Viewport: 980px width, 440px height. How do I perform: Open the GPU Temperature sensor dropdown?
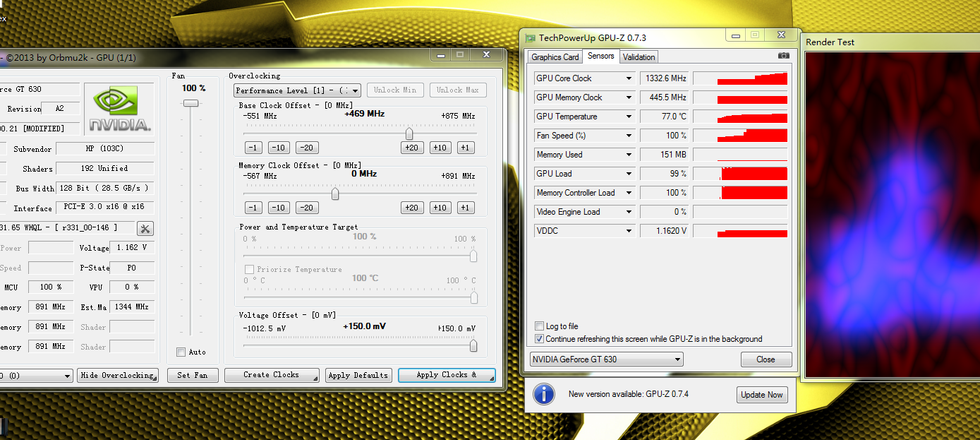pyautogui.click(x=629, y=117)
